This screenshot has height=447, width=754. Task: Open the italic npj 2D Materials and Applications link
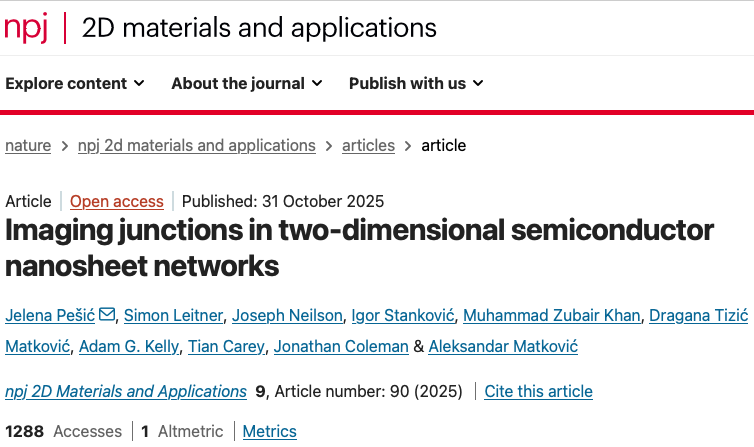click(126, 391)
